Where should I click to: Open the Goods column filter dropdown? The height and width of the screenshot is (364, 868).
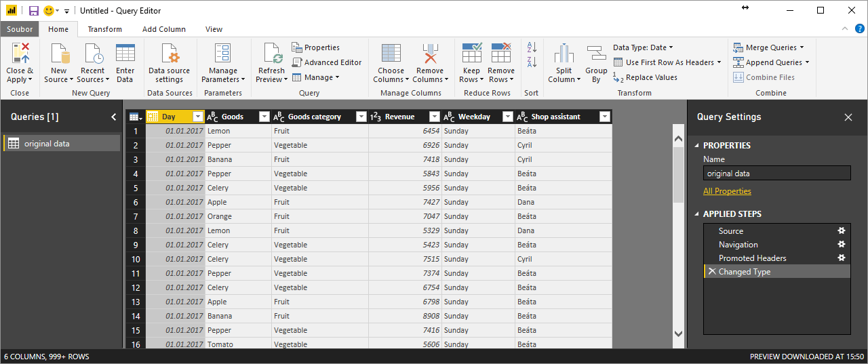264,117
